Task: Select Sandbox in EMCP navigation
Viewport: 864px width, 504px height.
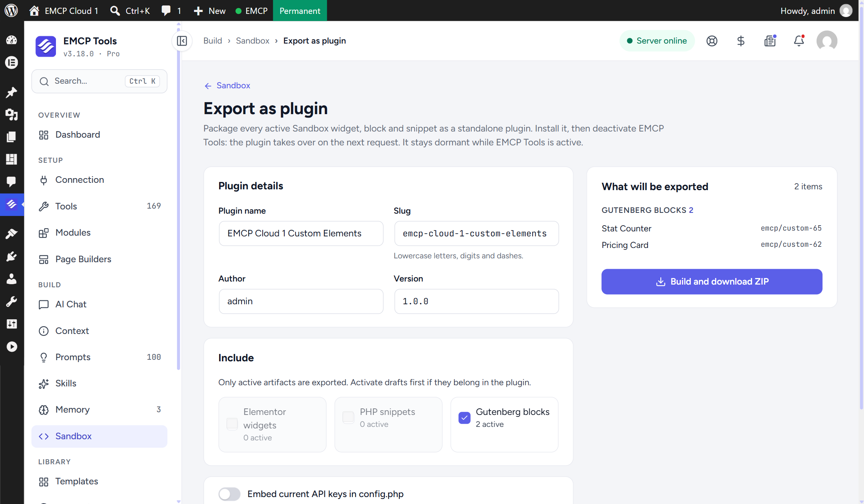Action: 99,436
